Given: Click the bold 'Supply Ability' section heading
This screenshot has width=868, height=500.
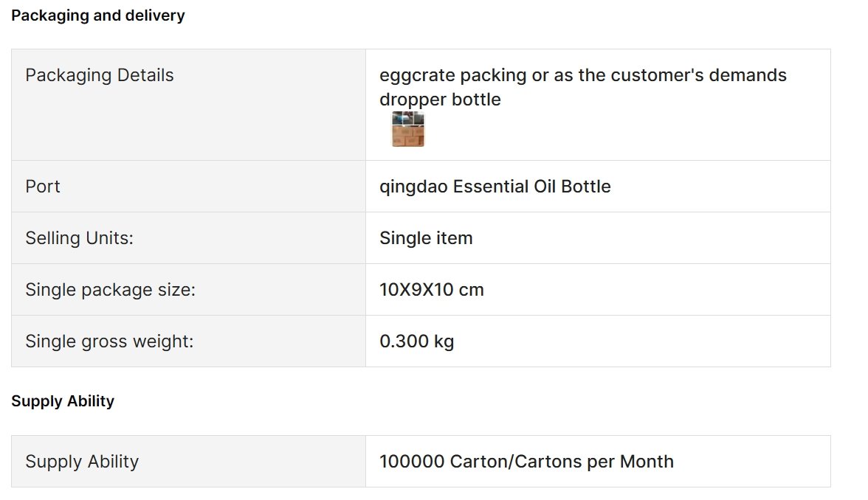Looking at the screenshot, I should coord(63,401).
